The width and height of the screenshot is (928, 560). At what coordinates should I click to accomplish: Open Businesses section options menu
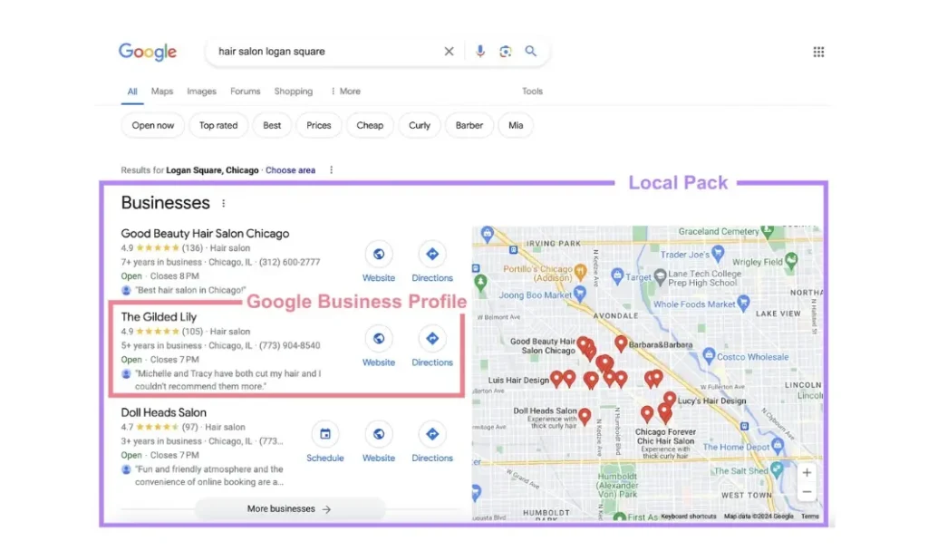click(224, 204)
